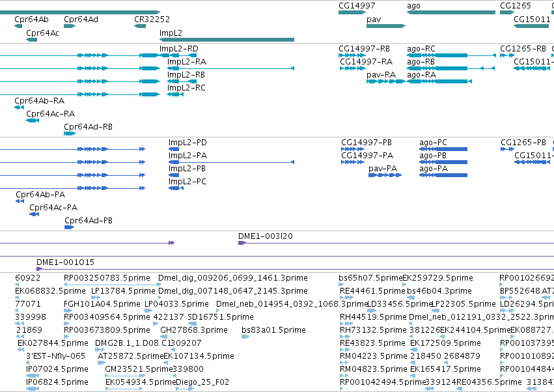Select the CG1265 gene glyph
Screen dimensions: 554x392
pyautogui.click(x=507, y=12)
